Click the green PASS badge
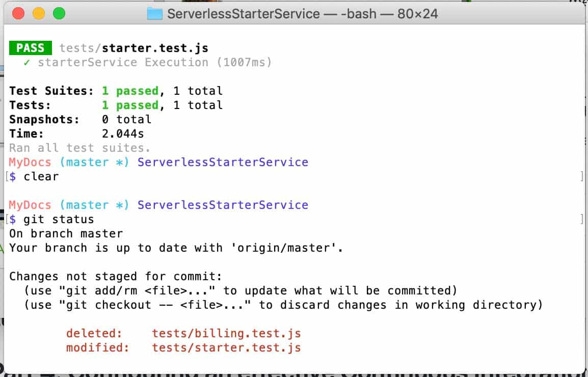The height and width of the screenshot is (377, 588). point(30,47)
